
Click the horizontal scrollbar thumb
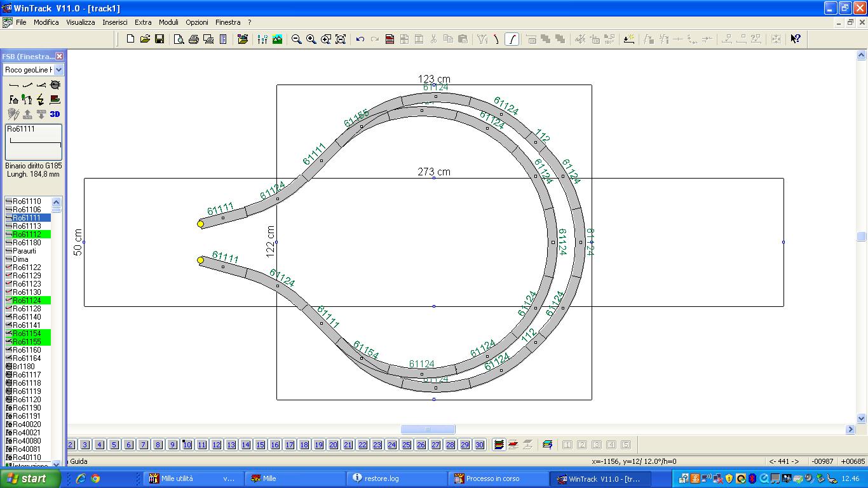pyautogui.click(x=428, y=430)
